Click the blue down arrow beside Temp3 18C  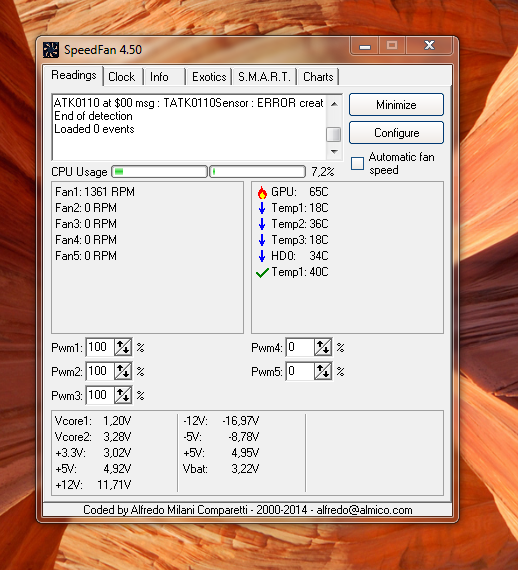tap(262, 240)
